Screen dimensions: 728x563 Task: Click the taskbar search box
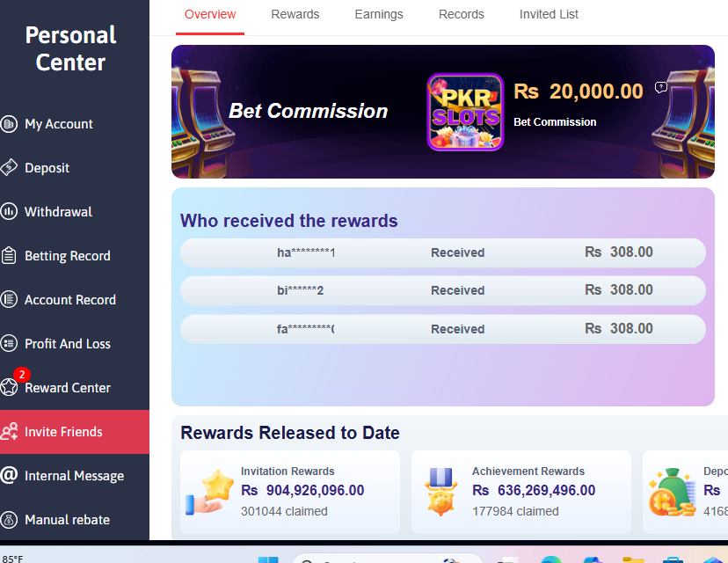(388, 559)
